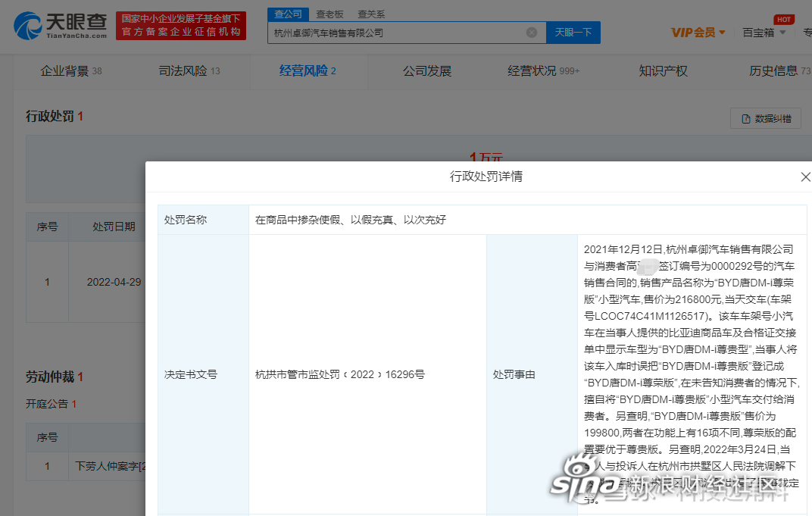Click the 行政处罚详情 dialog title
812x516 pixels.
pos(486,176)
